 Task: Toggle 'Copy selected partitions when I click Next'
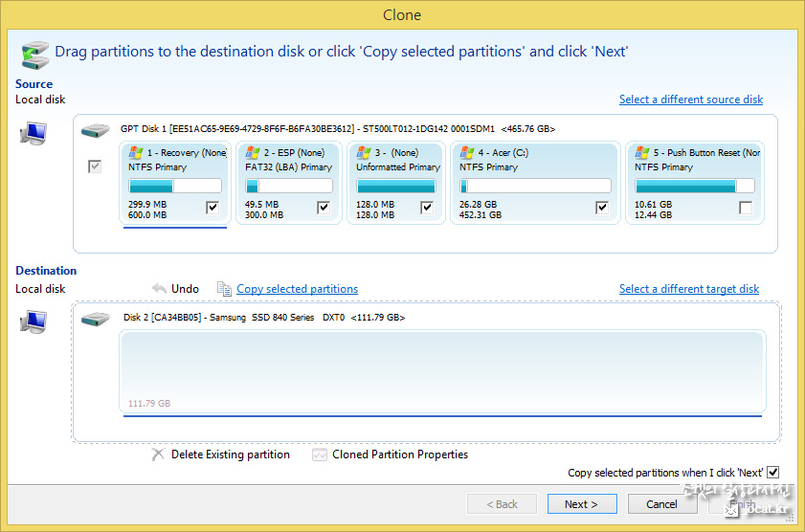(x=773, y=473)
